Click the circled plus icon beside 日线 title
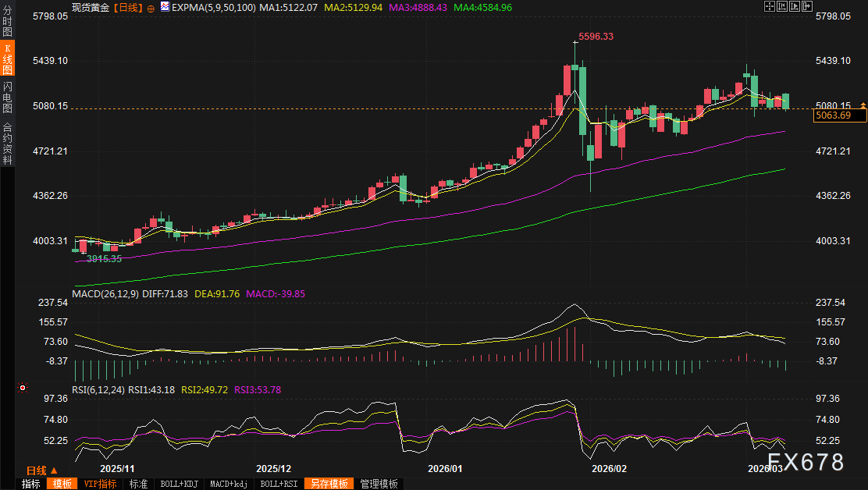The image size is (868, 490). pos(151,7)
